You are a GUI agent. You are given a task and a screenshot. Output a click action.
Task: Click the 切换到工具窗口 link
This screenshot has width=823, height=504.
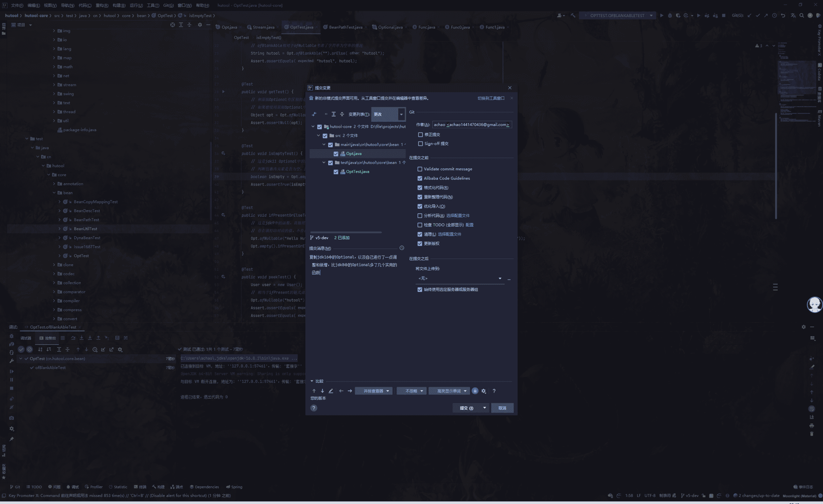point(490,98)
